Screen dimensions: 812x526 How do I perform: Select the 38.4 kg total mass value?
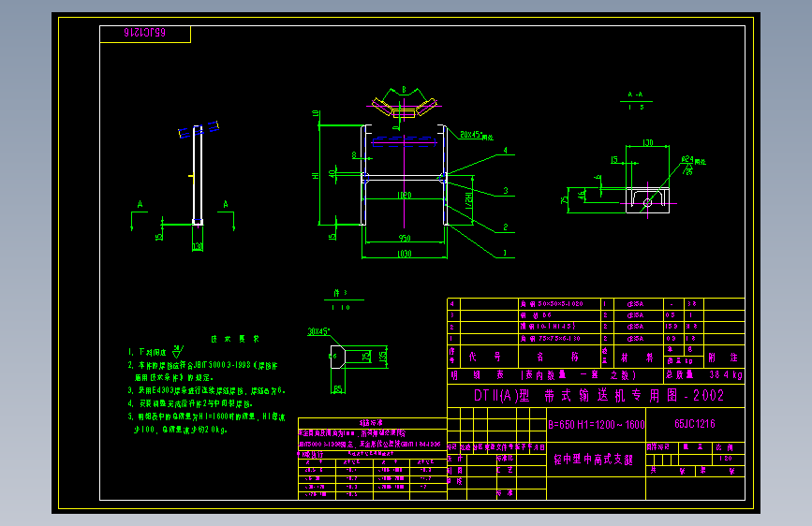[x=726, y=374]
